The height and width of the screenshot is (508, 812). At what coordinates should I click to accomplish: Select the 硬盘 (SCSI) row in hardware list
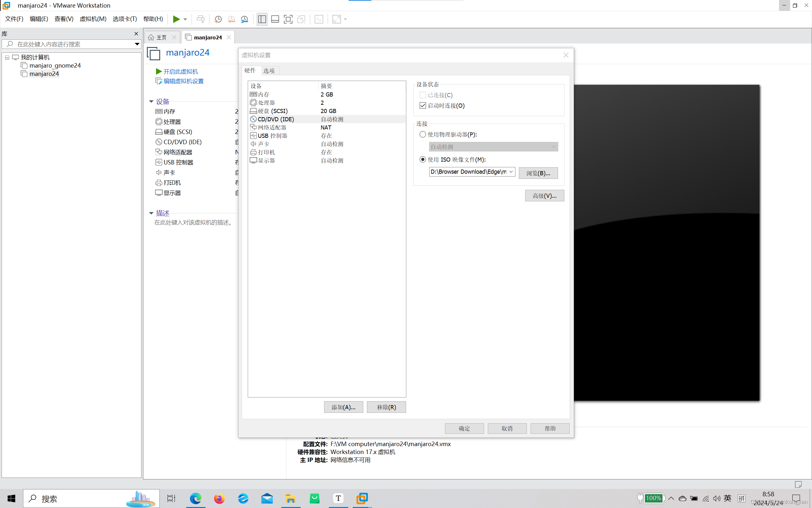[327, 111]
